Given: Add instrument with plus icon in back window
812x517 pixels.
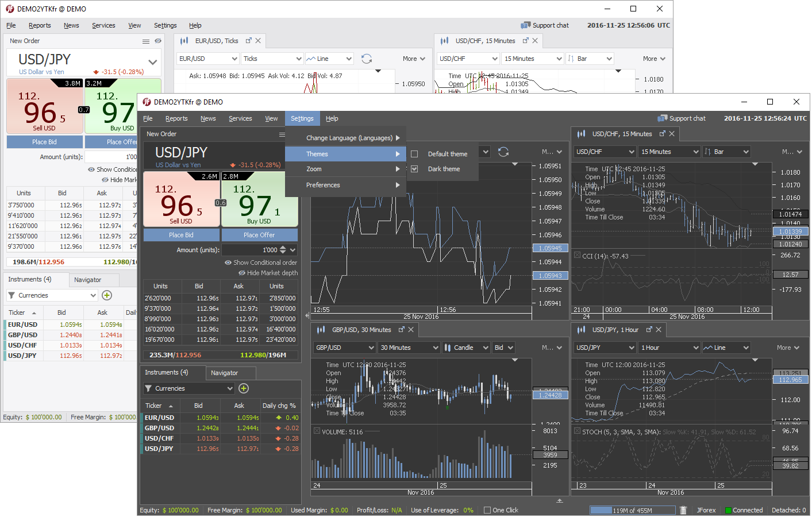Looking at the screenshot, I should pos(107,295).
